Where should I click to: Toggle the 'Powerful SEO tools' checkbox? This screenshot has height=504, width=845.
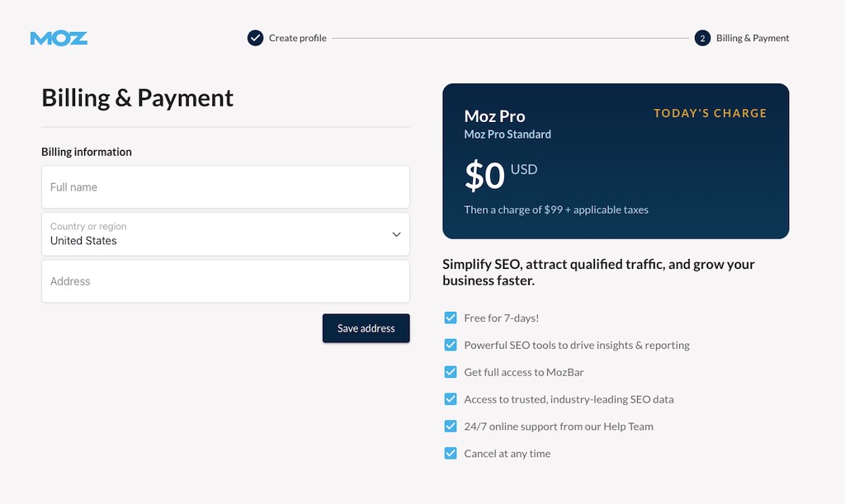click(451, 345)
